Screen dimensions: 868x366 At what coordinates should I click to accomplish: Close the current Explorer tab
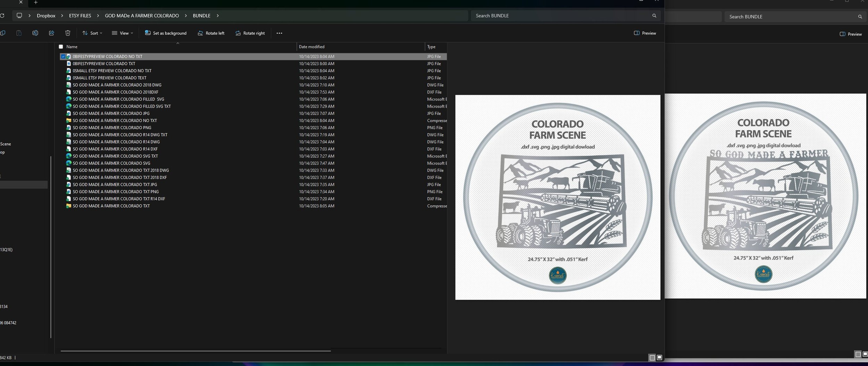point(21,2)
